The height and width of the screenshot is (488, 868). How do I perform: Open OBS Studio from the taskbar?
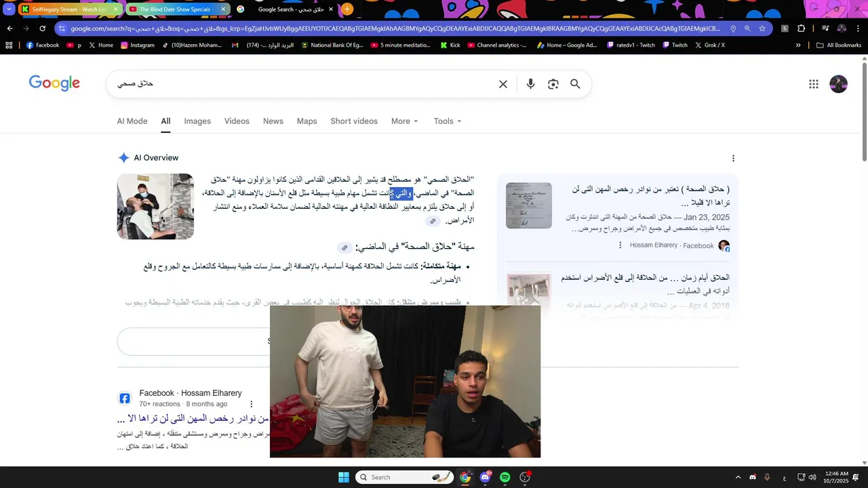[x=524, y=477]
